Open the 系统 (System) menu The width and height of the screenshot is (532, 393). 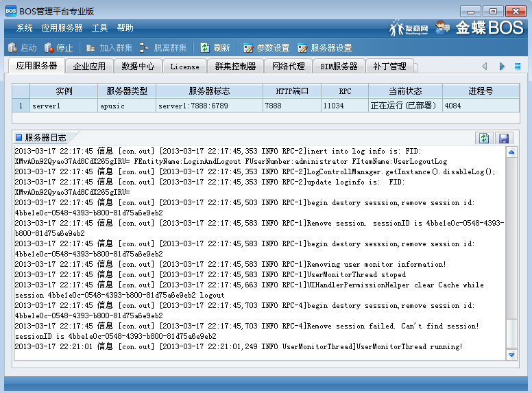[25, 28]
